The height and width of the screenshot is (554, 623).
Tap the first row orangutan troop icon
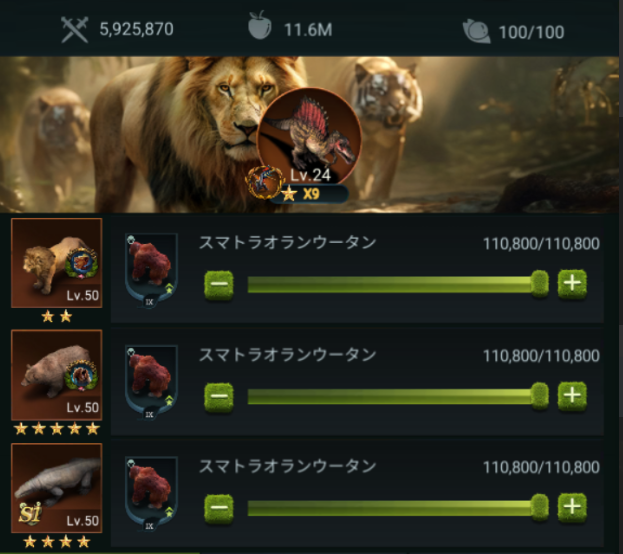tap(151, 271)
